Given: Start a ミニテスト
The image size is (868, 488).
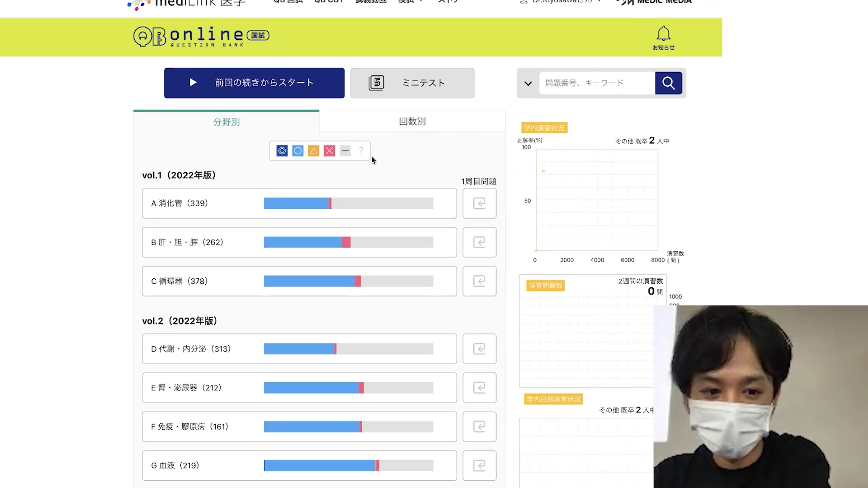Looking at the screenshot, I should point(412,83).
